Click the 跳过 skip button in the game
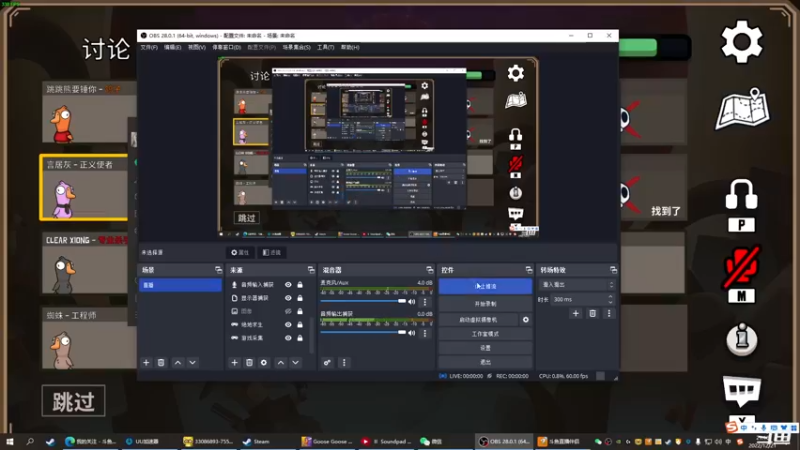 [73, 401]
